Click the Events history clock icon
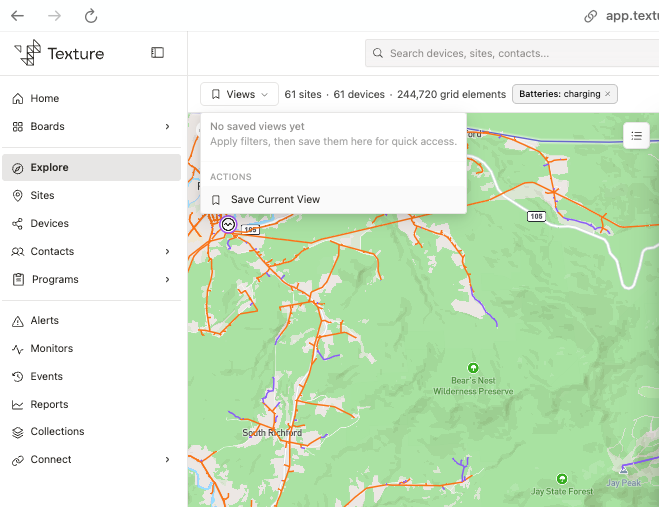 click(x=18, y=377)
